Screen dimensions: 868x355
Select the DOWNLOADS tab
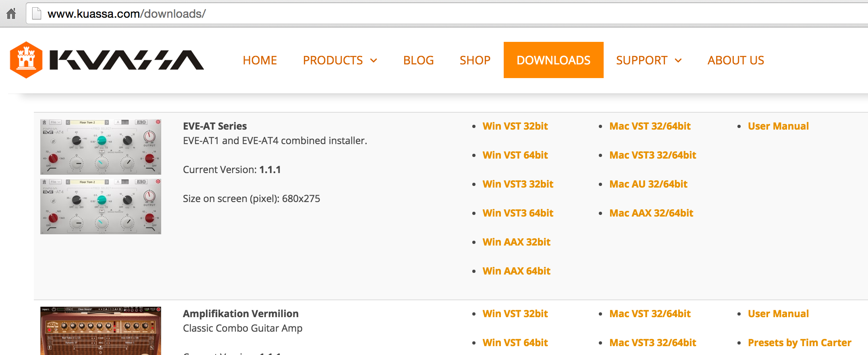(554, 60)
